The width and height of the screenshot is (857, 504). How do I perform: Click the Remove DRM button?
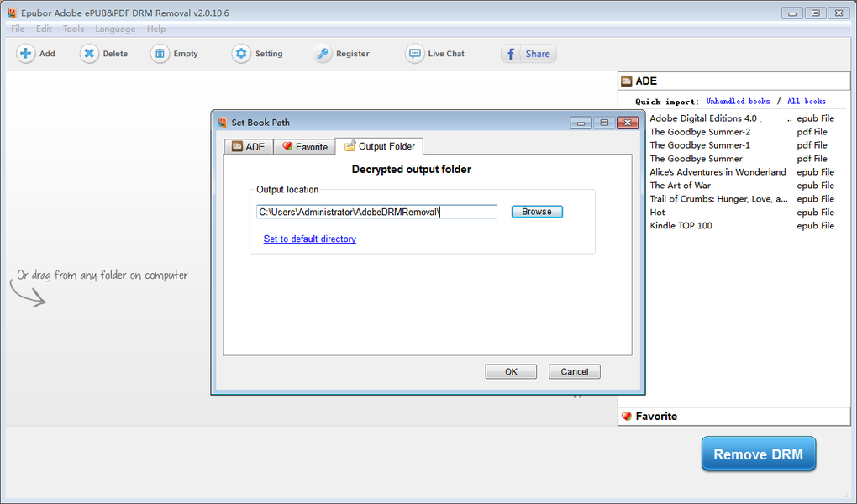coord(759,454)
